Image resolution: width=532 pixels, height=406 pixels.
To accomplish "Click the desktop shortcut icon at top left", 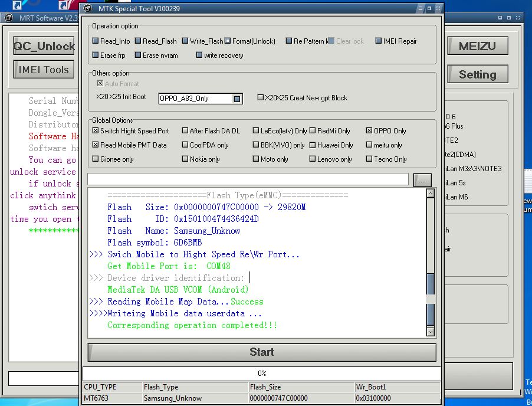I will point(17,5).
